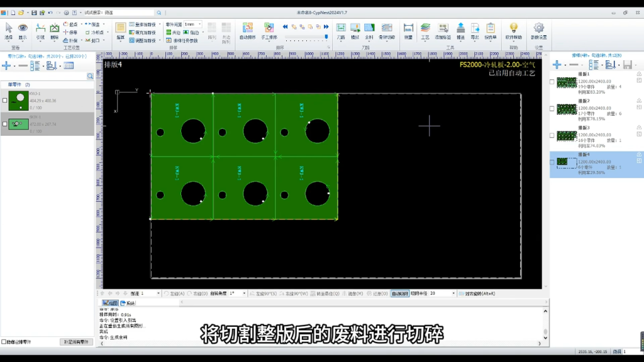Image resolution: width=644 pixels, height=362 pixels.
Task: Switch to the 系统 log tab
Action: point(128,304)
